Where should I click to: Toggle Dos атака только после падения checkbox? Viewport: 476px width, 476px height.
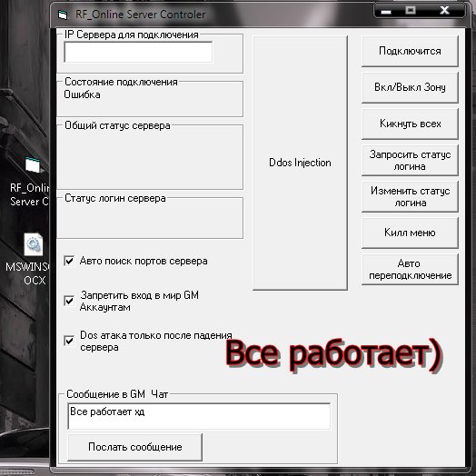click(x=69, y=341)
